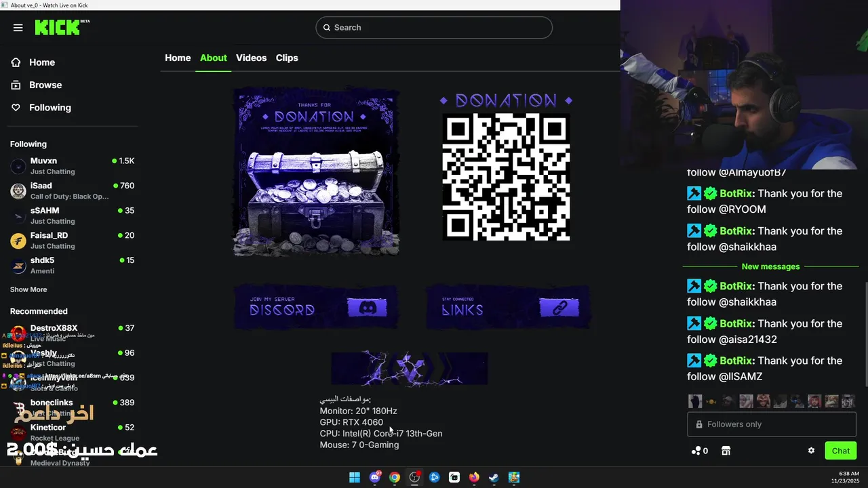Click the chain link icon on Links banner

tap(559, 308)
